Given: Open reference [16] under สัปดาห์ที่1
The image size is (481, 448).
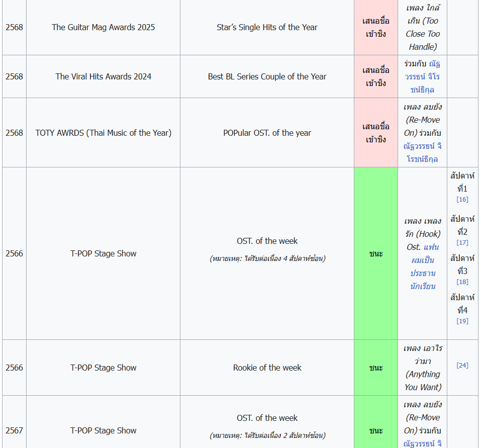Looking at the screenshot, I should pyautogui.click(x=462, y=200).
